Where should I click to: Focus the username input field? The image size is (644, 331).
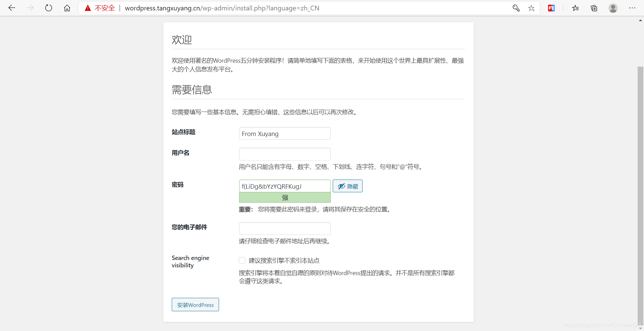[285, 154]
